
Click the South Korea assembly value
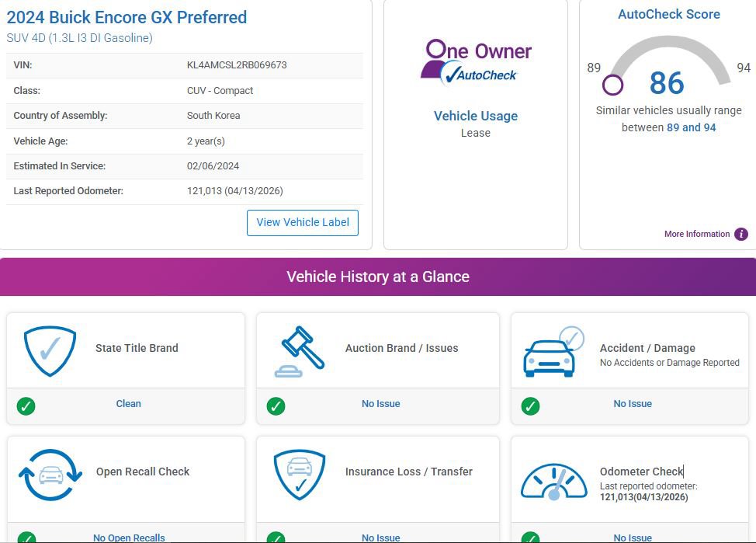point(213,116)
